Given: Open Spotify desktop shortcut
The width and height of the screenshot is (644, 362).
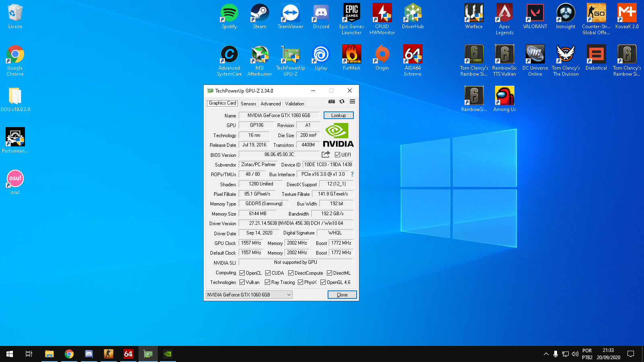Looking at the screenshot, I should click(x=229, y=17).
